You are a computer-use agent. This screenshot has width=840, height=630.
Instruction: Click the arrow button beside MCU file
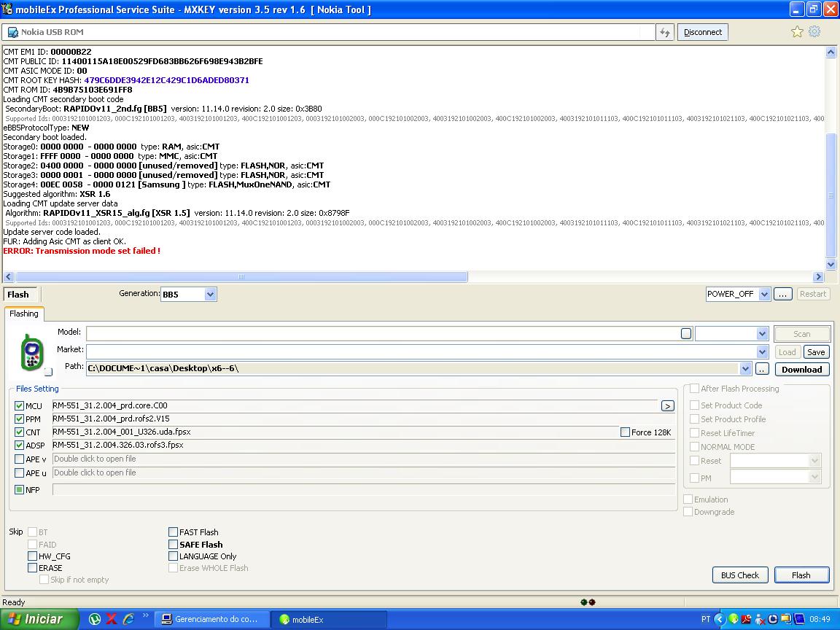[667, 406]
